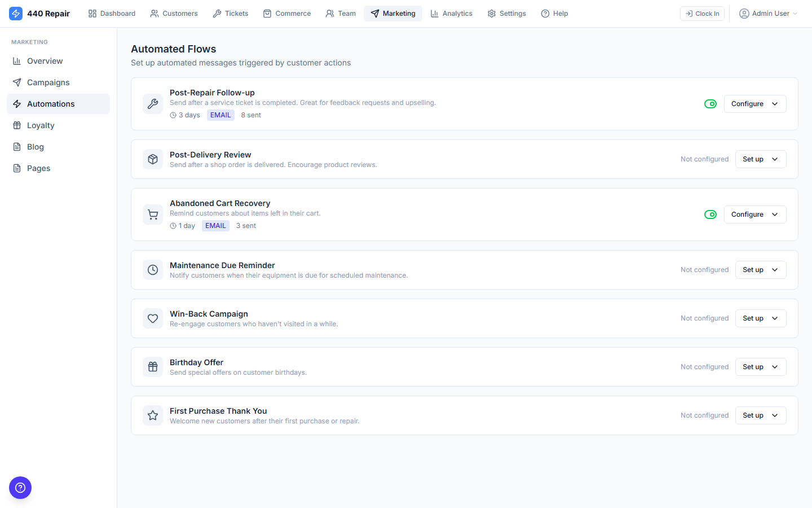Click the wrench icon for Post-Repair Follow-up
This screenshot has width=812, height=508.
[x=153, y=104]
